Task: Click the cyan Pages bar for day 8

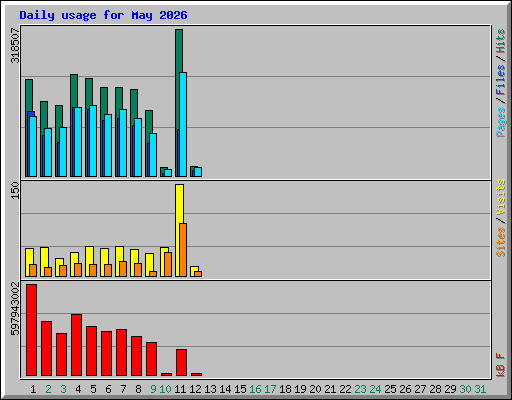Action: coord(138,147)
